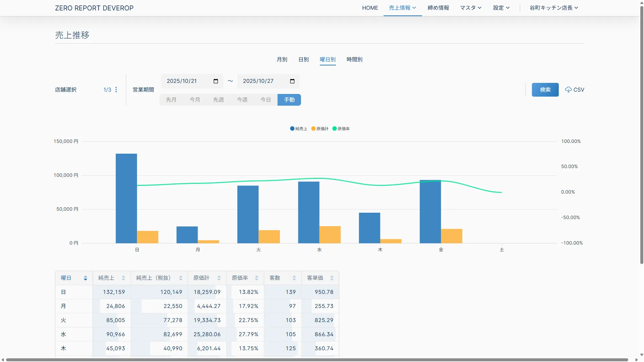644x362 pixels.
Task: Sort table by 原価率 column arrows
Action: [256, 278]
